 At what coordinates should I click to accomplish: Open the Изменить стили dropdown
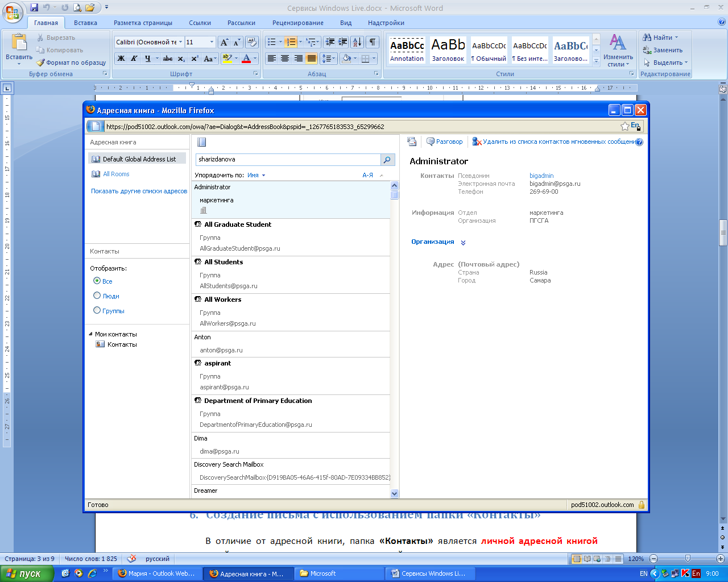point(618,50)
